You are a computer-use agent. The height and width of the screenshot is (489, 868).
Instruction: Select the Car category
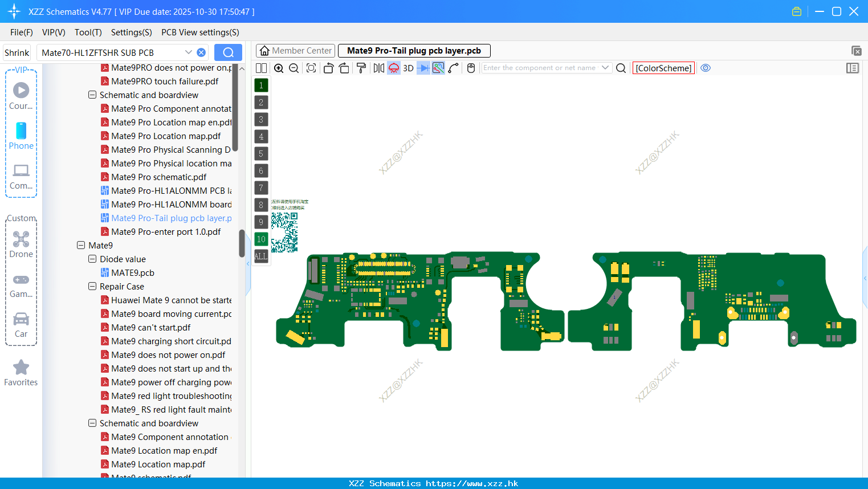21,324
